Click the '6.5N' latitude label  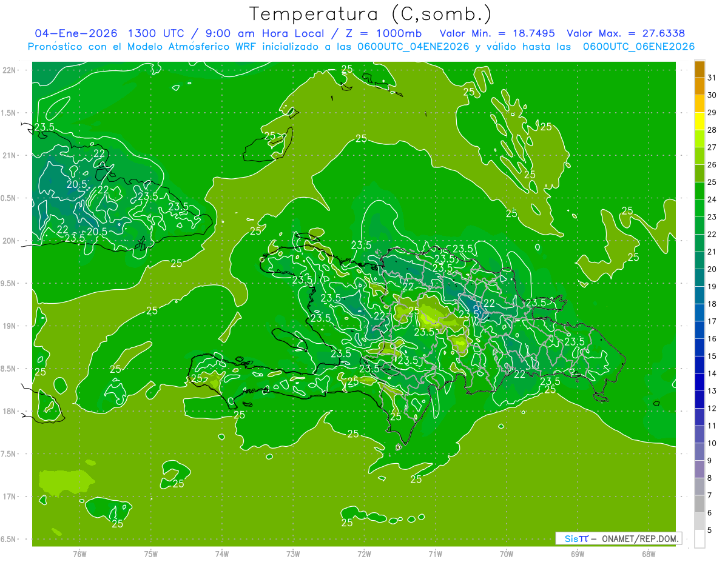9,539
